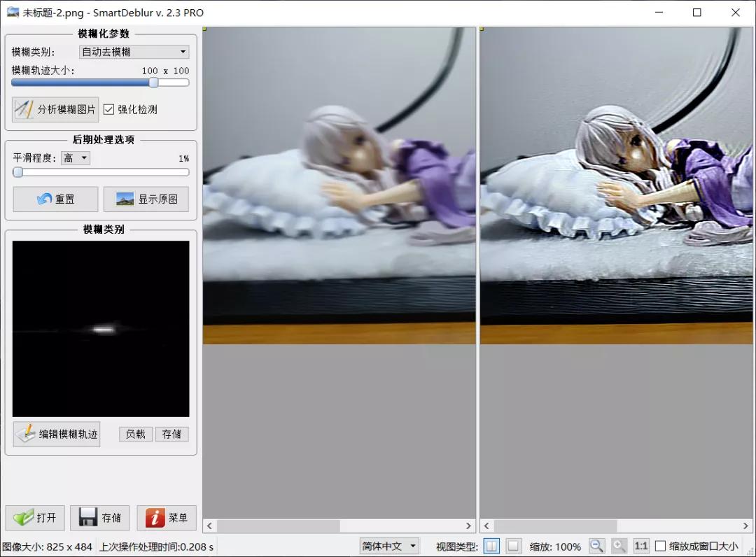Click the blur kernel preview image
This screenshot has height=557, width=756.
tap(101, 329)
